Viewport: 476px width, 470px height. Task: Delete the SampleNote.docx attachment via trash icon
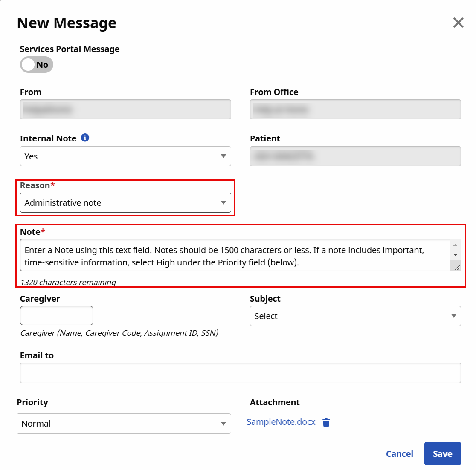(x=326, y=422)
